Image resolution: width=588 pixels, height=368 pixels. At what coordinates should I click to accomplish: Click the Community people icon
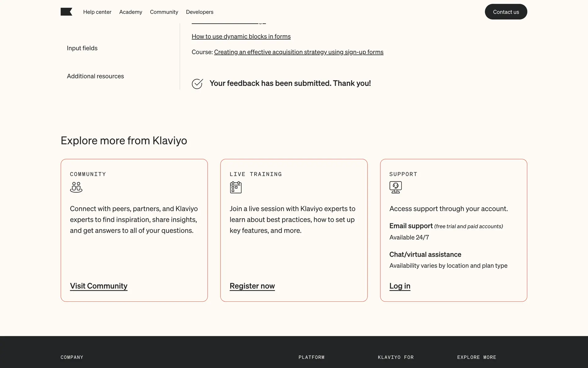click(x=76, y=187)
